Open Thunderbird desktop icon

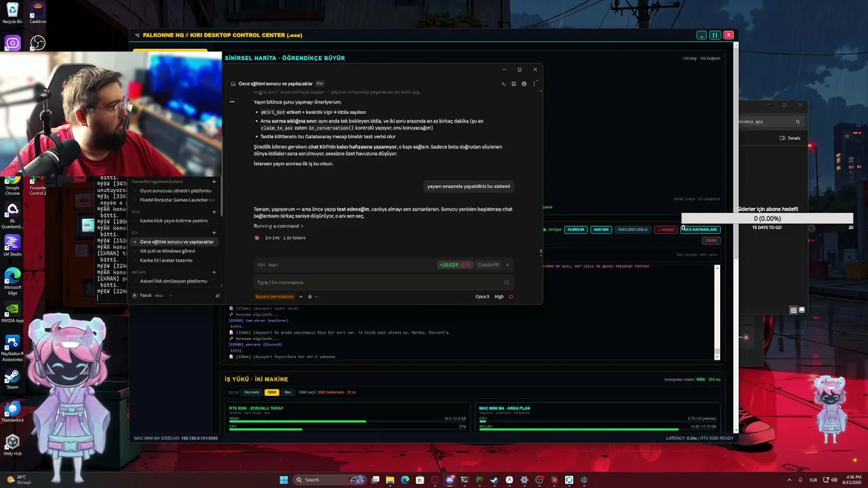12,411
